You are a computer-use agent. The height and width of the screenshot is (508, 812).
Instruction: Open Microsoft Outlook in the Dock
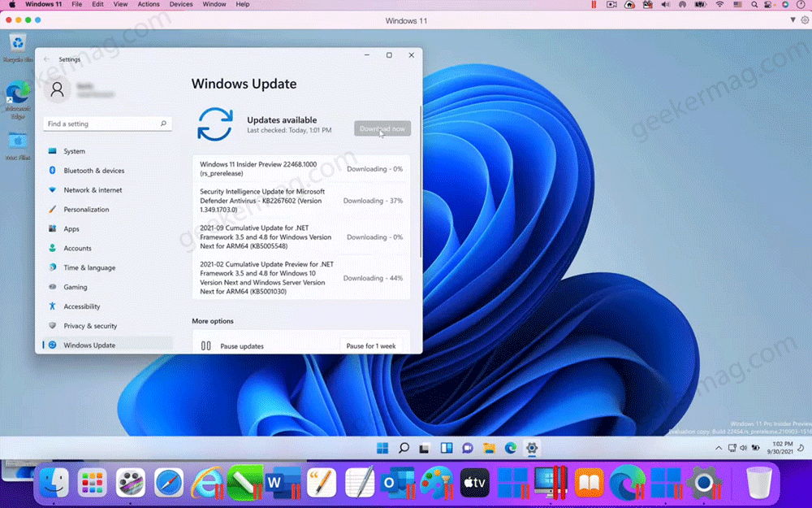[x=398, y=482]
